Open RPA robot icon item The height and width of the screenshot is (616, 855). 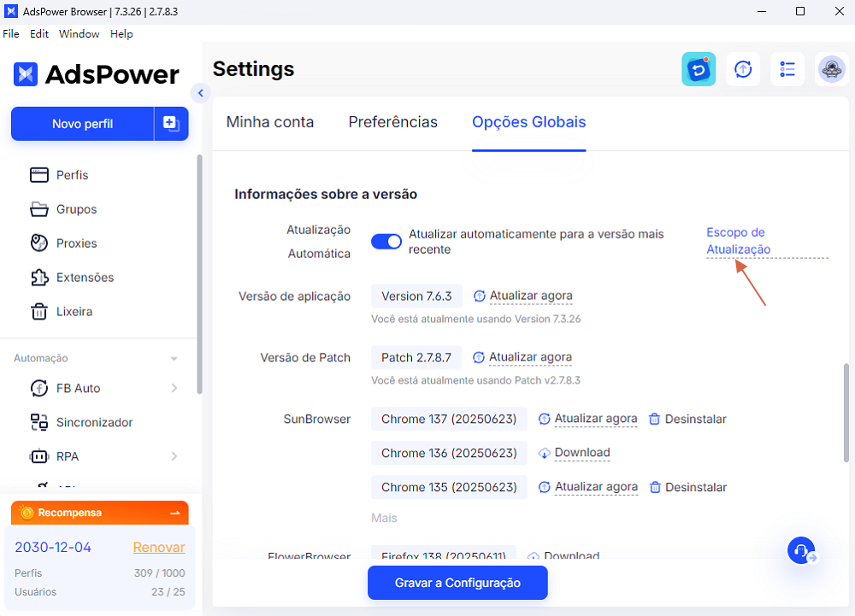click(x=38, y=456)
